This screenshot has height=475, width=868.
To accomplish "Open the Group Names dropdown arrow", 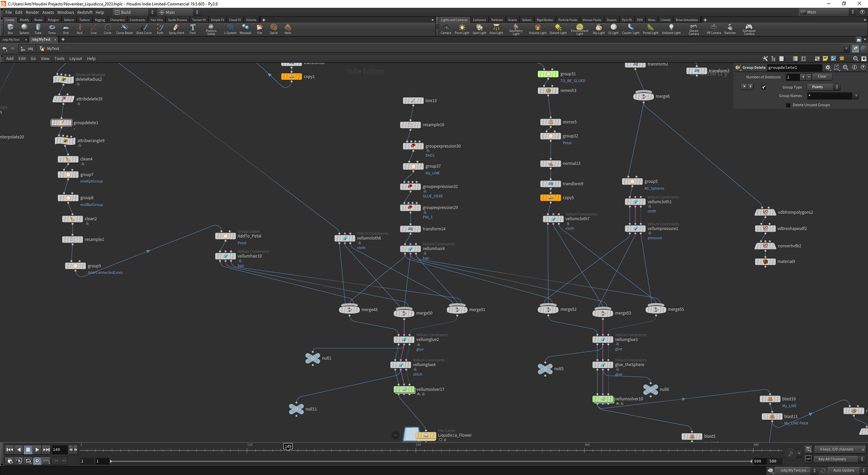I will pos(856,96).
